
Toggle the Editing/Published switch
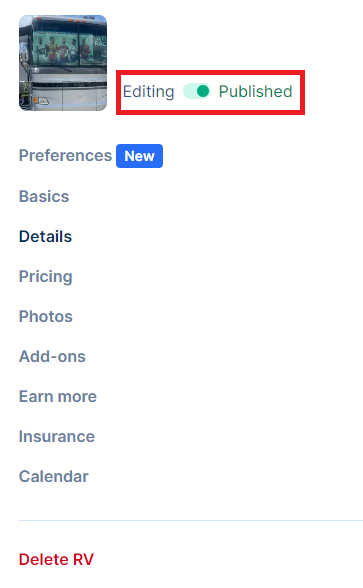197,92
